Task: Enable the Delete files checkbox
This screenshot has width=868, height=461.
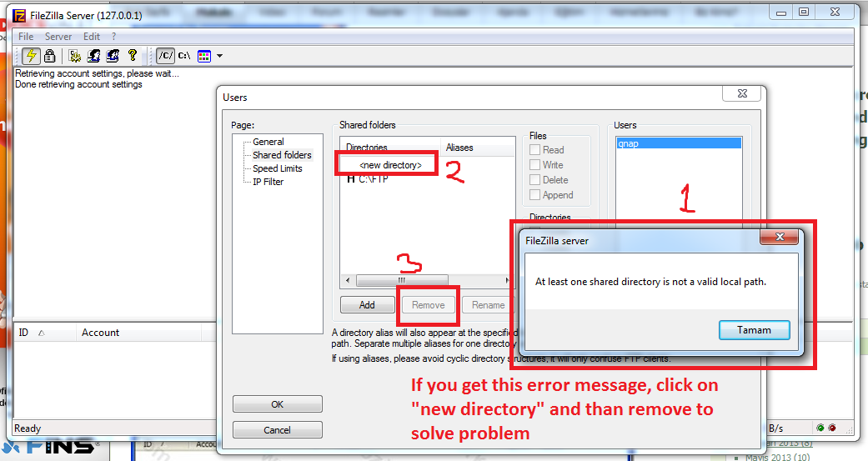Action: pyautogui.click(x=534, y=179)
